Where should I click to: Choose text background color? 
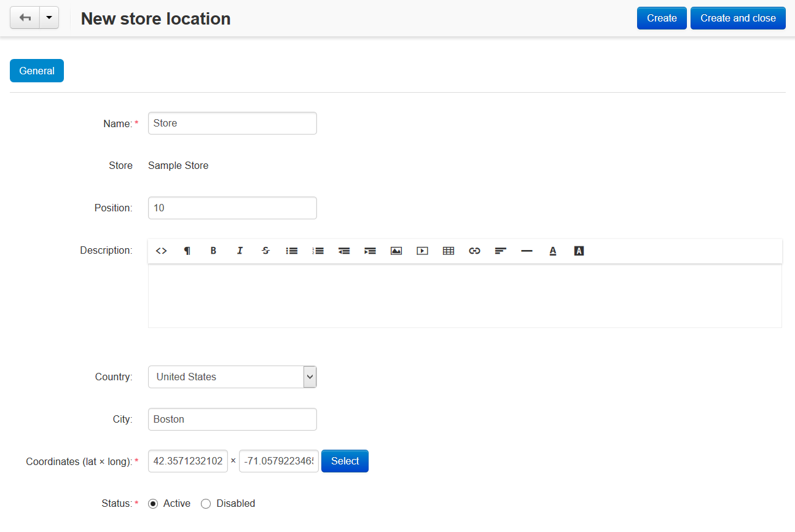579,251
